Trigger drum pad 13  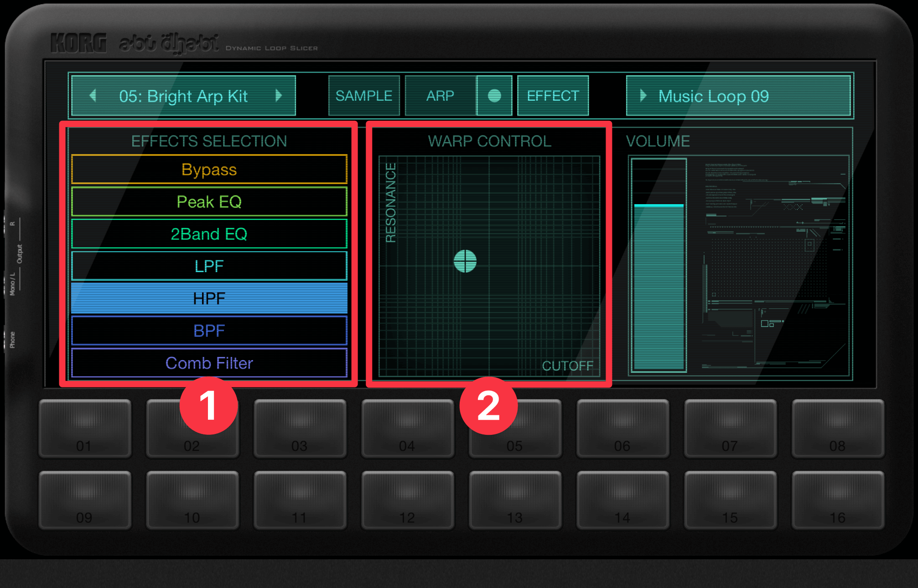(515, 500)
